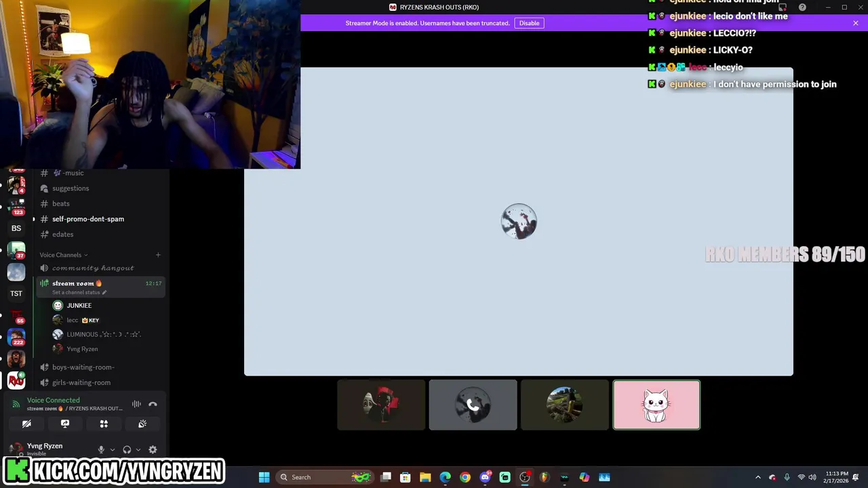The width and height of the screenshot is (868, 488).
Task: Open the server with 222 badge
Action: tap(16, 337)
